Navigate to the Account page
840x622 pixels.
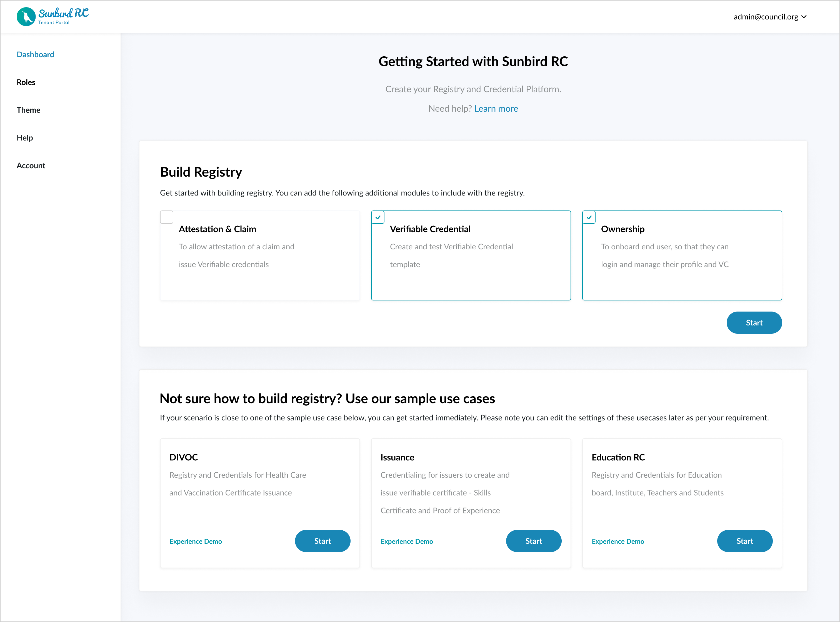(31, 166)
